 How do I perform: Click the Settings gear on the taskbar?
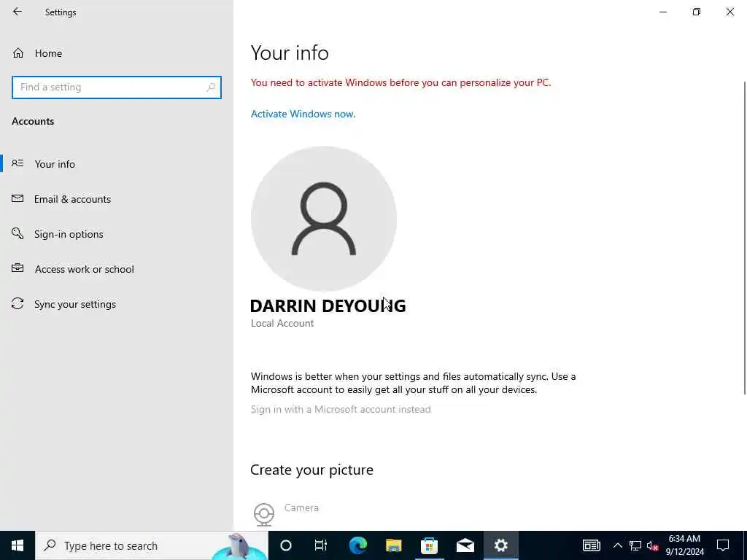pos(500,545)
